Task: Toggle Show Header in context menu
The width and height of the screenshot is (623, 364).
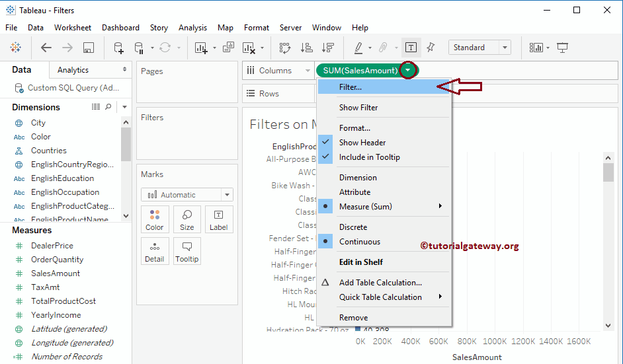Action: tap(384, 143)
